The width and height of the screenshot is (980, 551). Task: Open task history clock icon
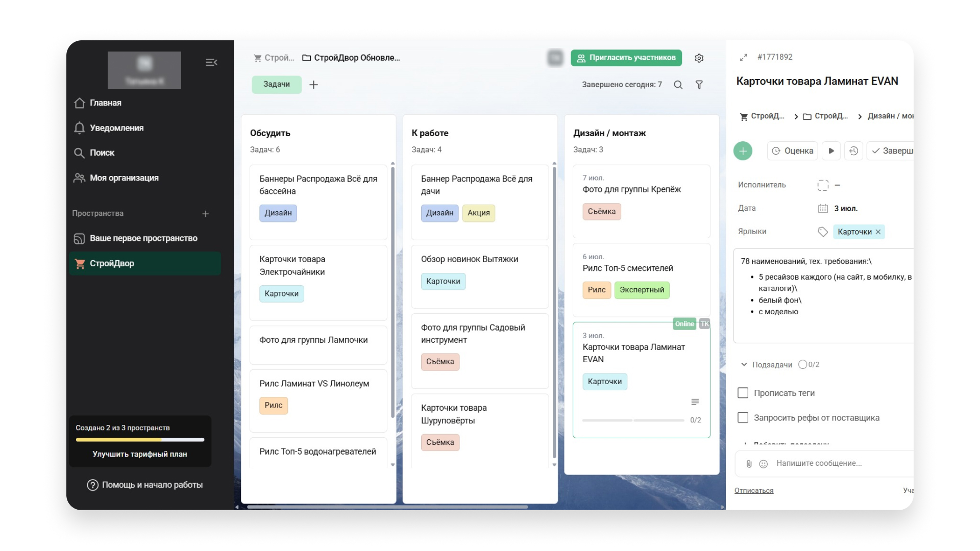click(853, 151)
